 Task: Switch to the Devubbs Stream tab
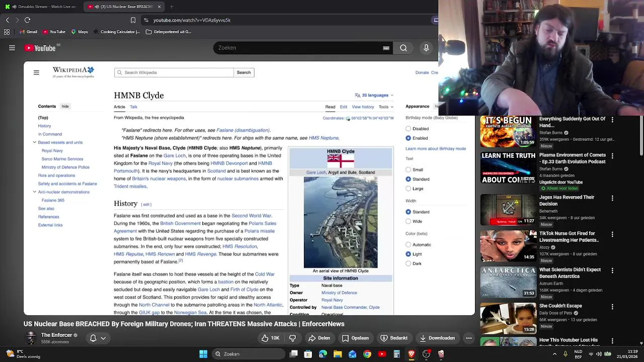(x=42, y=7)
